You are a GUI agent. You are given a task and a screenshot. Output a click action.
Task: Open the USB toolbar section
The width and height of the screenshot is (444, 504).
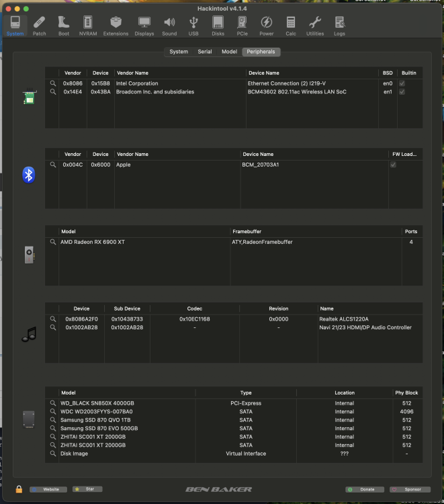tap(193, 26)
